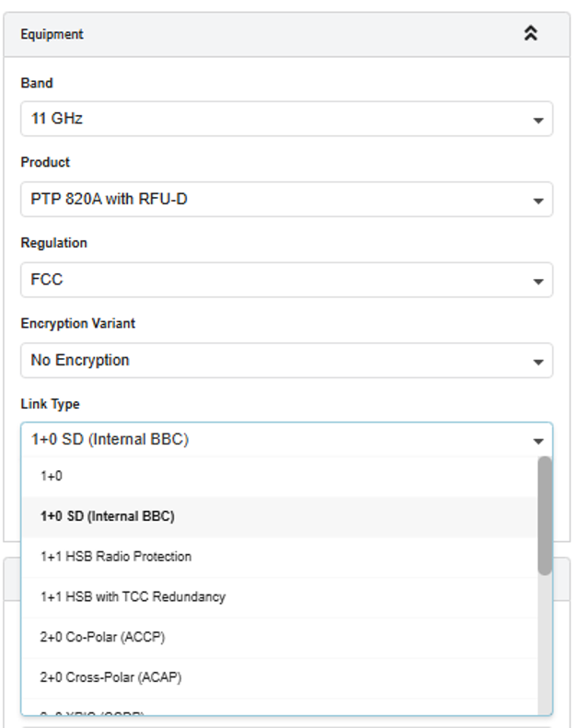
Task: Select 2+0 Co-Polar (ACCP) option
Action: coord(280,638)
